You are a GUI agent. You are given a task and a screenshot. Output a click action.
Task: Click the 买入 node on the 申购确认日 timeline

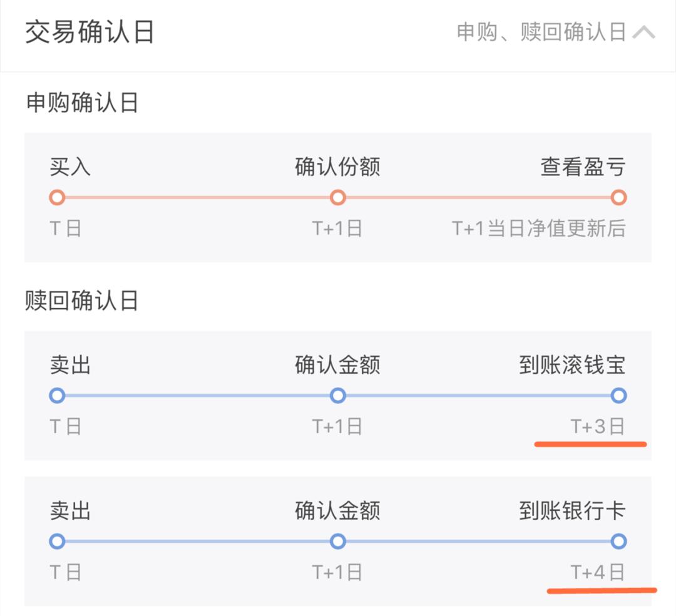58,197
